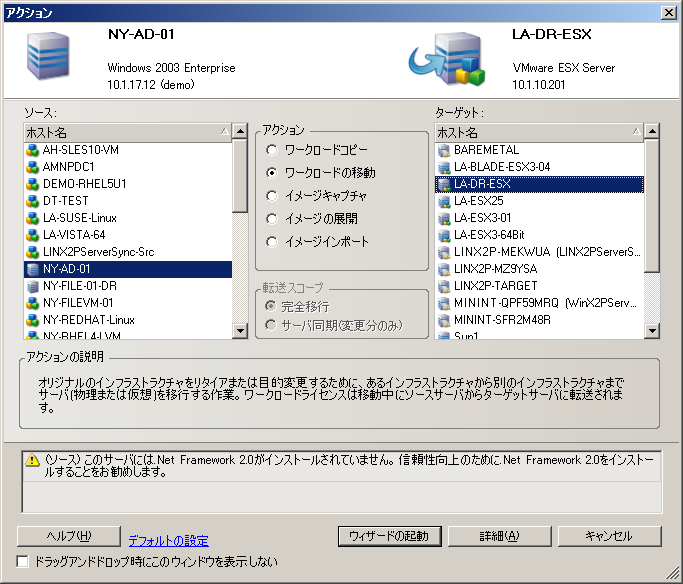Click the yellow warning icon in message area
This screenshot has width=683, height=584.
pyautogui.click(x=32, y=460)
